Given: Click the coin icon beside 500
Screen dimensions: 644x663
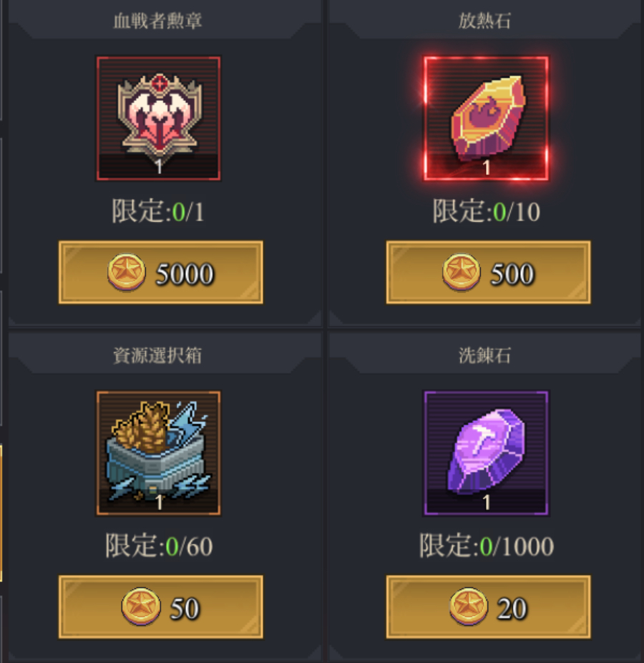Looking at the screenshot, I should pyautogui.click(x=461, y=272).
